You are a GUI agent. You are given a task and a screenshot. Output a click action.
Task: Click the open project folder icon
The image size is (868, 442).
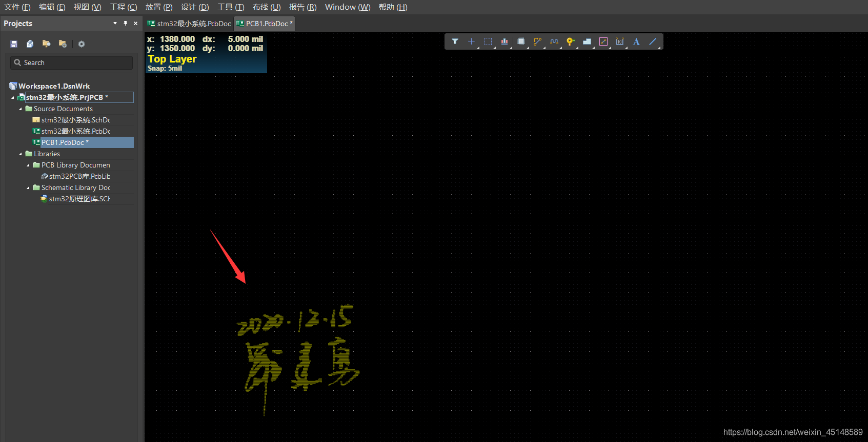pyautogui.click(x=46, y=44)
